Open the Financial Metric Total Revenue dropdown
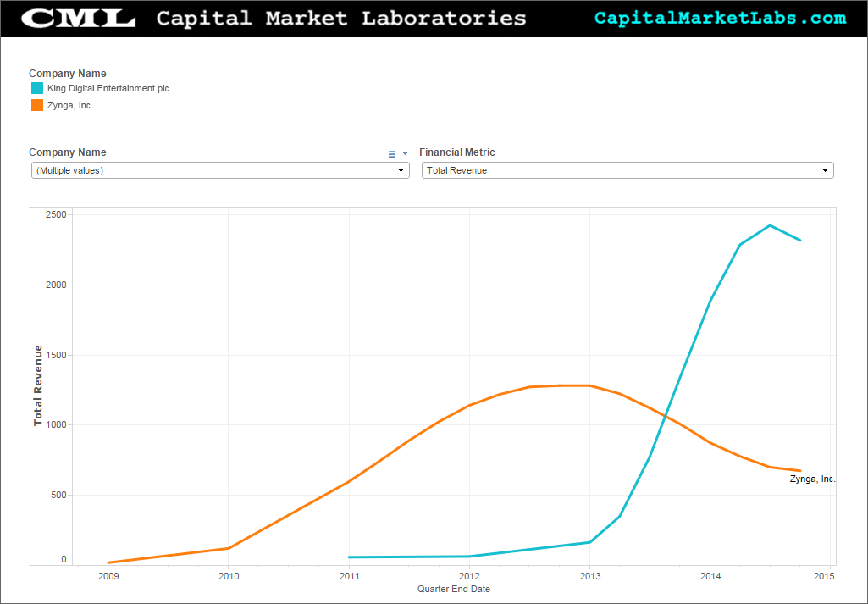The height and width of the screenshot is (604, 868). click(x=628, y=170)
